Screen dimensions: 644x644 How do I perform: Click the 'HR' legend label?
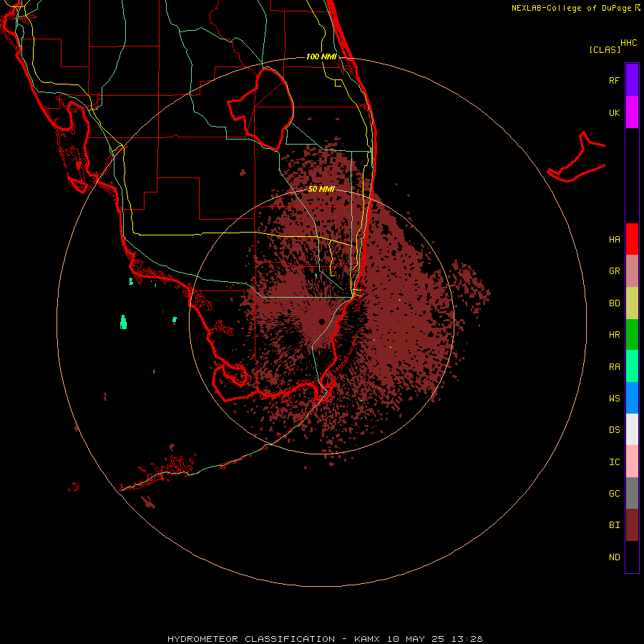[x=614, y=335]
